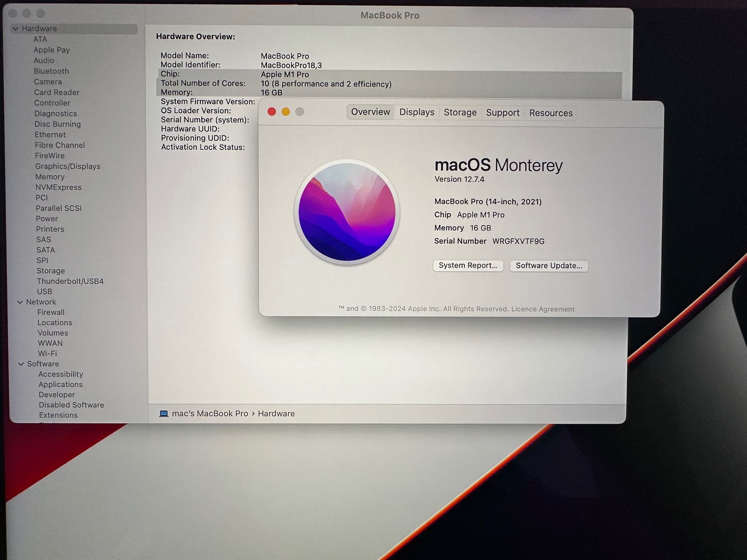Select Thunderbolt/USB4 in the sidebar
The image size is (747, 560).
(x=70, y=281)
